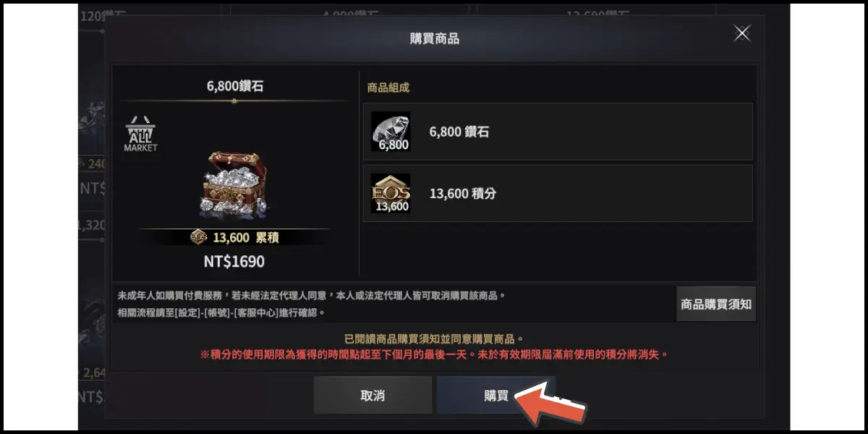The height and width of the screenshot is (434, 868).
Task: Click the 6,800鑽石 product title
Action: point(234,86)
